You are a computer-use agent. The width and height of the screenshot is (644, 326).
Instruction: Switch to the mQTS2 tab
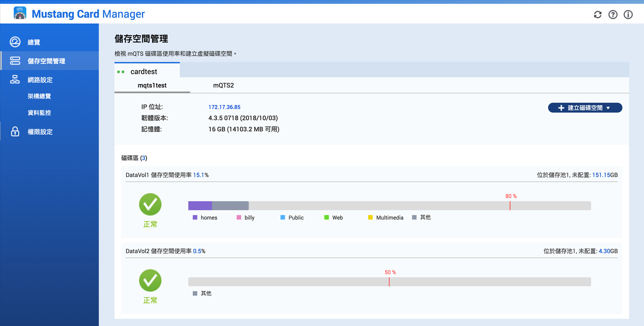click(x=223, y=85)
